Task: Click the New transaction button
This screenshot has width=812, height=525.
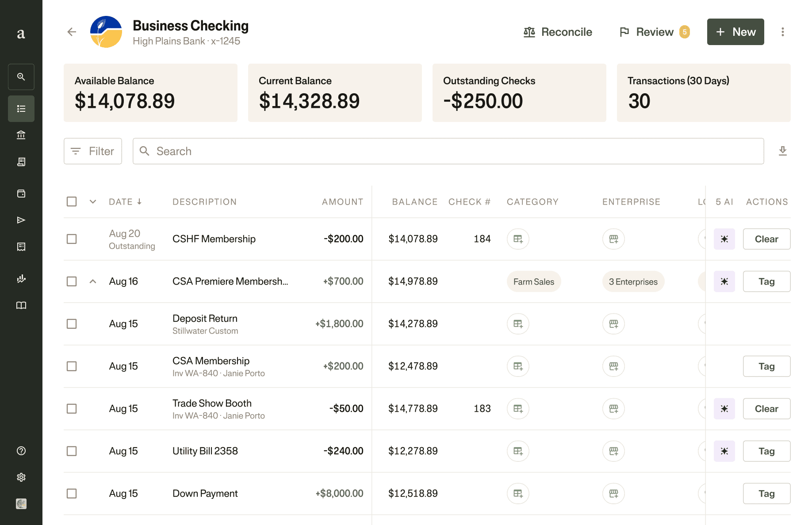Action: 735,32
